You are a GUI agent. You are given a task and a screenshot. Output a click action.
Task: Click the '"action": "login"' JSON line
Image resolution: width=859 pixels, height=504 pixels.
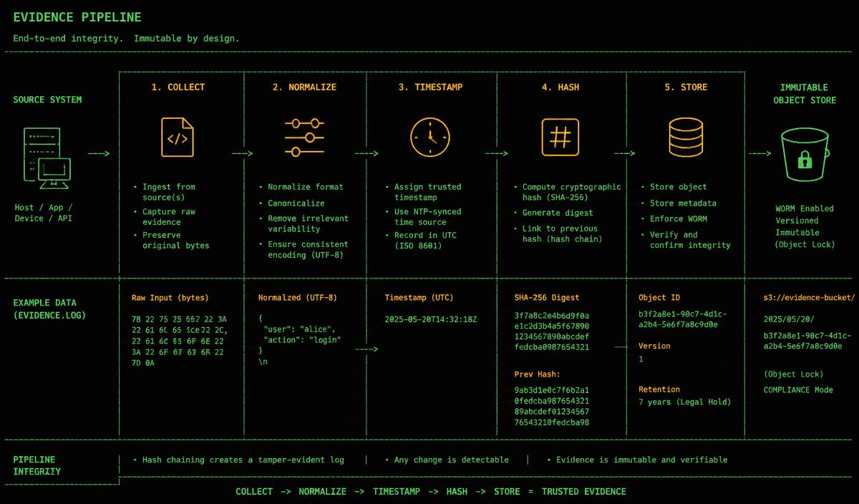pos(301,339)
